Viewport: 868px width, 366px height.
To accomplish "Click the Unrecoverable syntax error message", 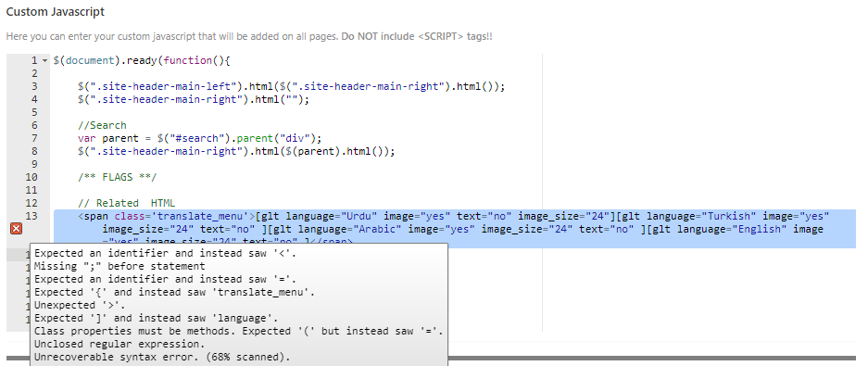I will [x=162, y=357].
